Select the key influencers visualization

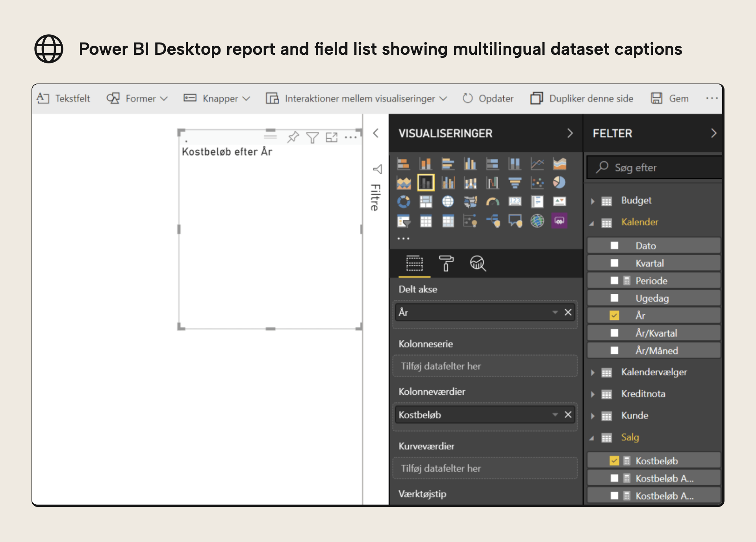[x=470, y=221]
